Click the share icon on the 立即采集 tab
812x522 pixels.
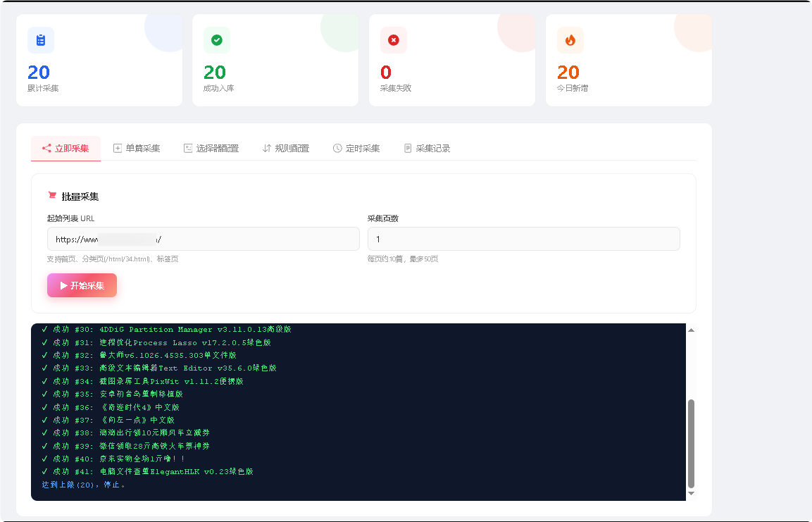[46, 148]
